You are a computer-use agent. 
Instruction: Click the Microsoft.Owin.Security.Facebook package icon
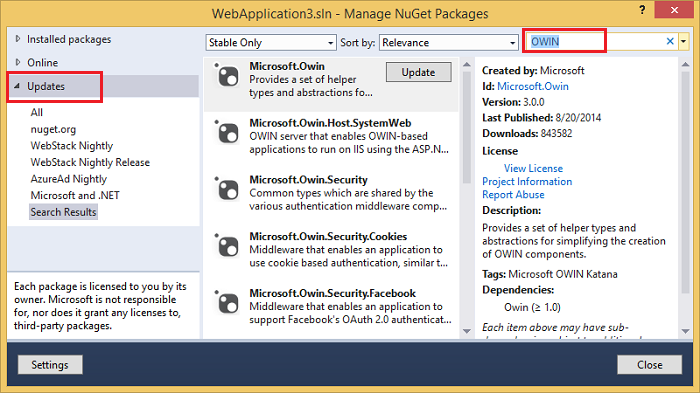[x=227, y=303]
